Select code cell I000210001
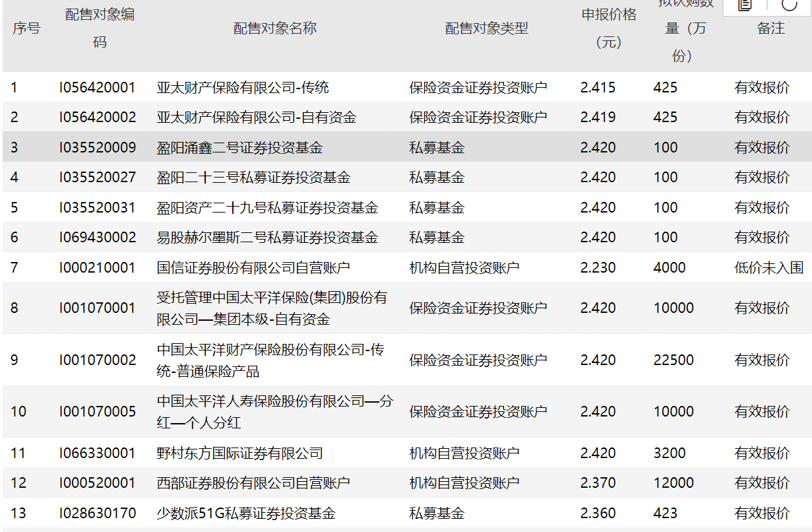Screen dimensions: 812x532 click(97, 267)
